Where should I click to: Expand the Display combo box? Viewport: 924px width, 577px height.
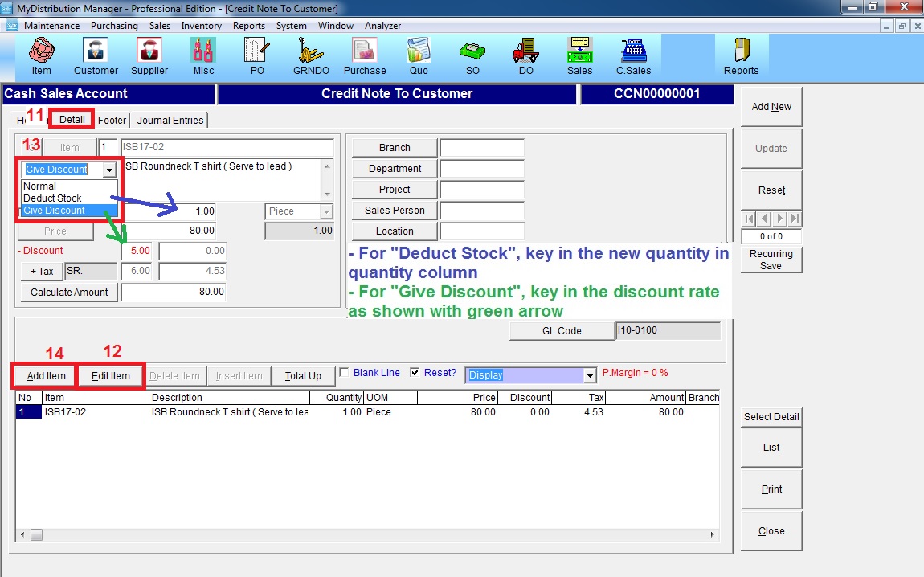pos(591,375)
